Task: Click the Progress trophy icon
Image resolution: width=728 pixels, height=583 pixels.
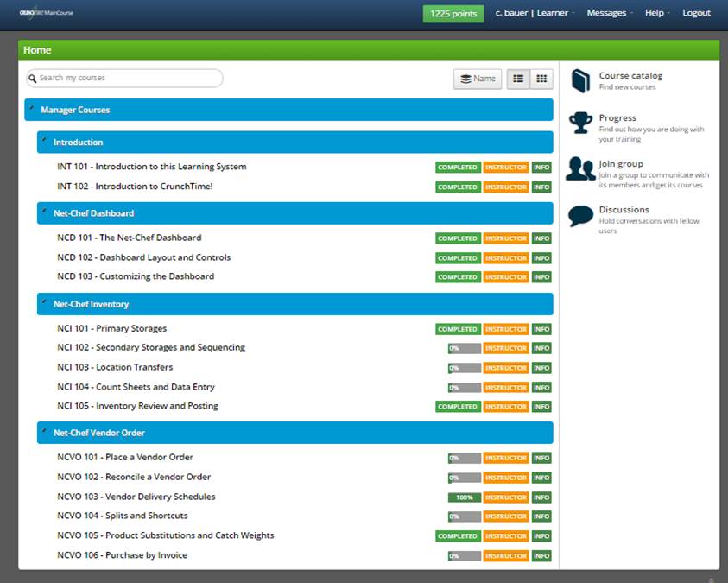Action: coord(581,123)
